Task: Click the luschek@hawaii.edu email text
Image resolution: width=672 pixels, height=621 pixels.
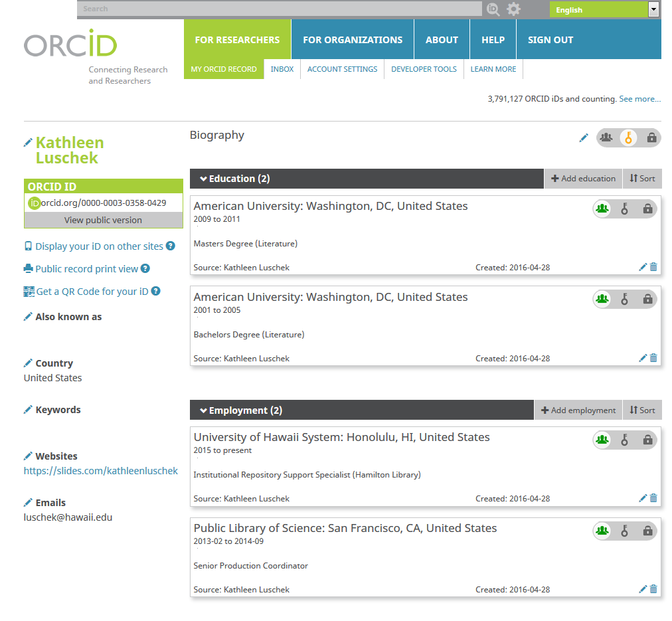Action: (68, 517)
